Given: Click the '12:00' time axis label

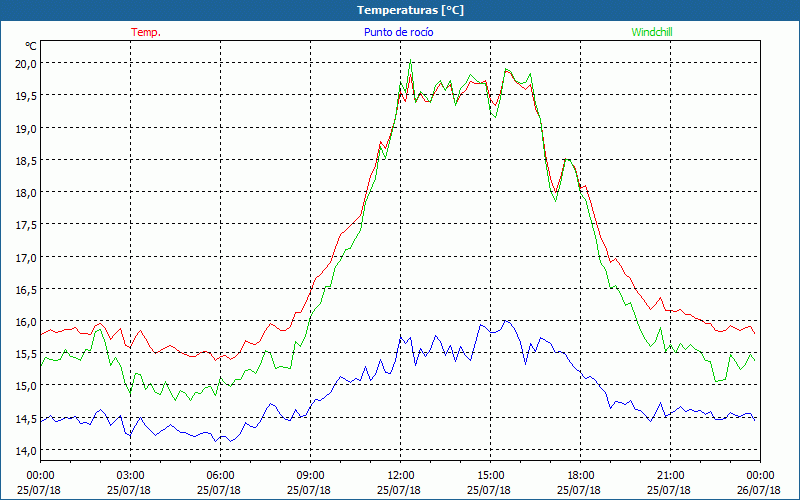Looking at the screenshot, I should point(401,476).
